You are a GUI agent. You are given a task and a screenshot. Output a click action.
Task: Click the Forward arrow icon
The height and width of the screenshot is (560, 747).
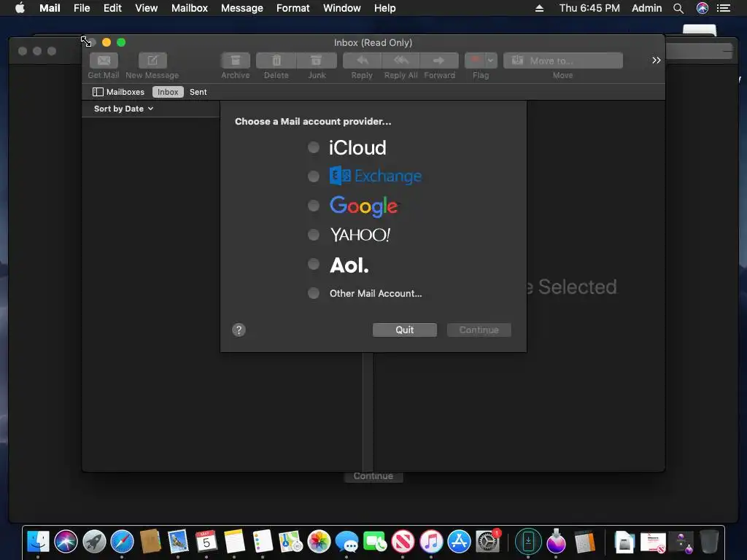tap(439, 61)
